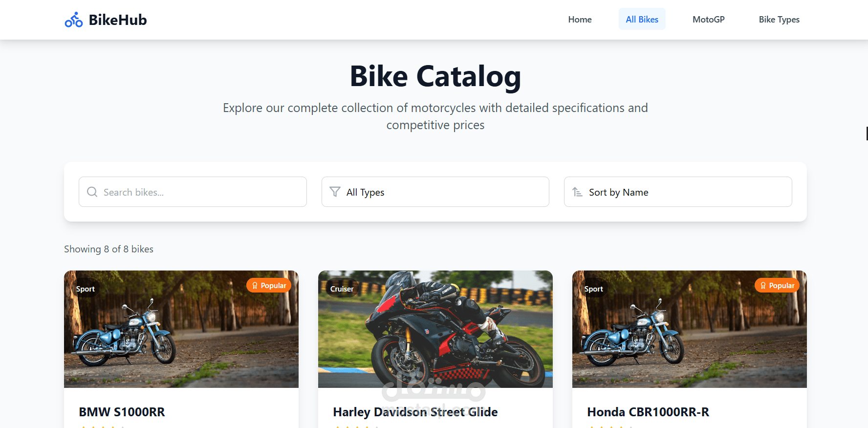Click the funnel filter icon
This screenshot has height=428, width=868.
(335, 192)
